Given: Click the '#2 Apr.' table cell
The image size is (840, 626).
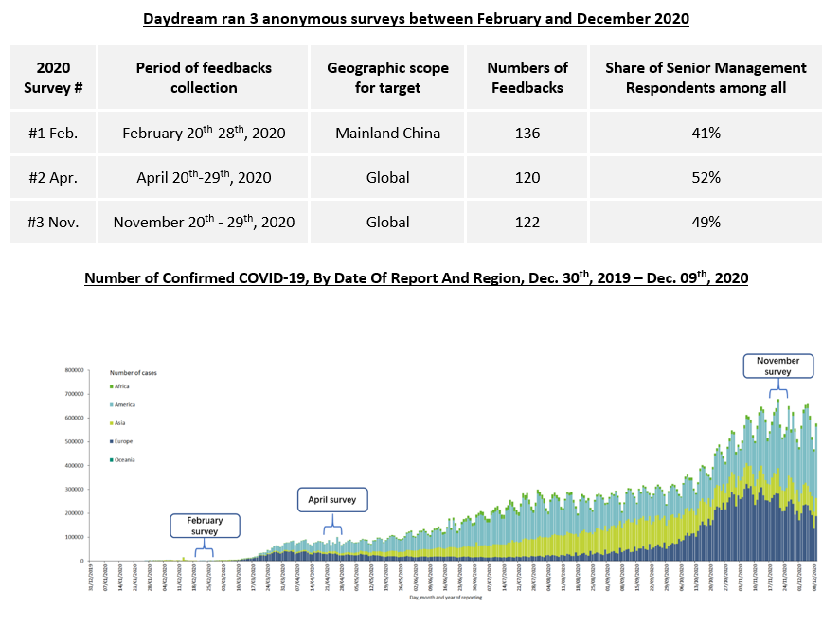Looking at the screenshot, I should [x=53, y=177].
